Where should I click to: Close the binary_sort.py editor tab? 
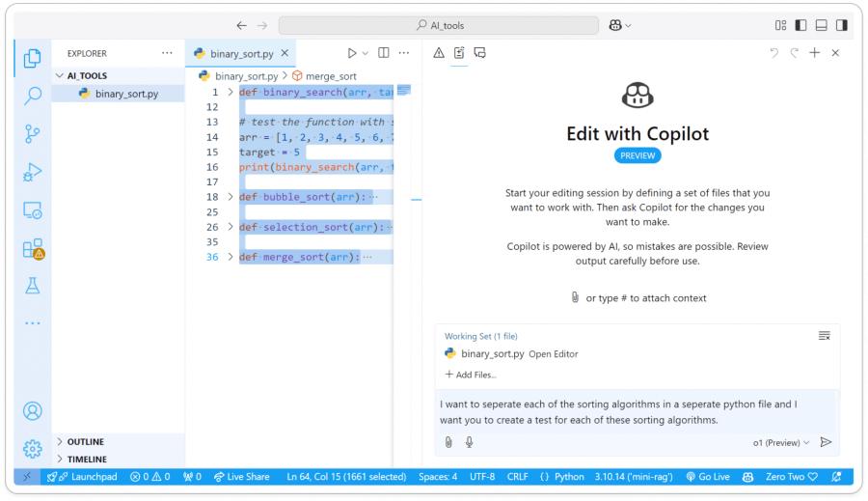pyautogui.click(x=285, y=53)
